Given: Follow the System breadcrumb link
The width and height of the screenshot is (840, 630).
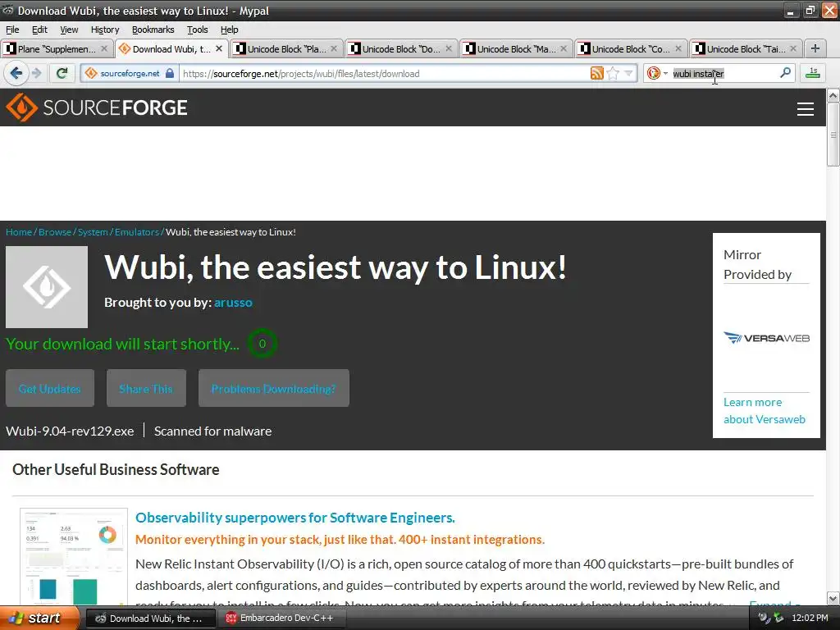Looking at the screenshot, I should [93, 232].
